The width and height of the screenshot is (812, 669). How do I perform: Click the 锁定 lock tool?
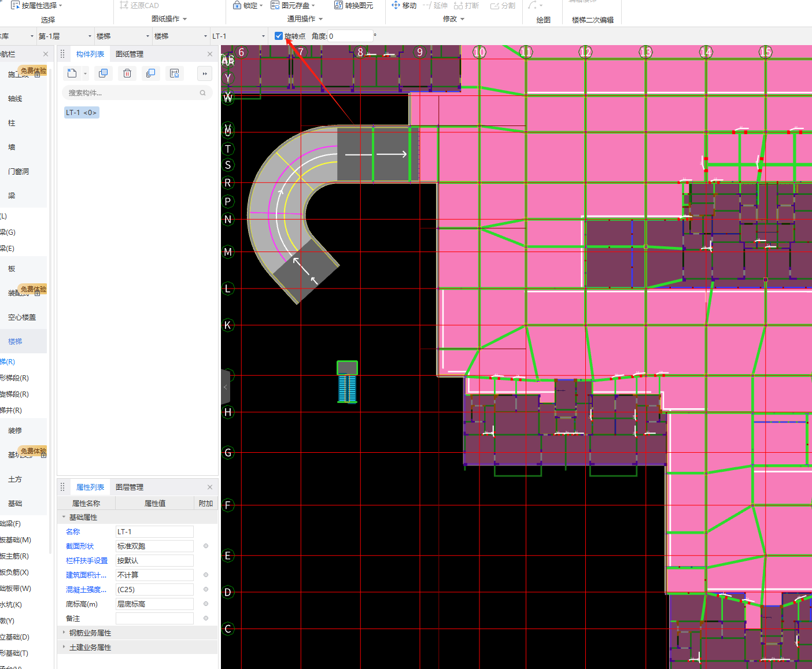pyautogui.click(x=248, y=5)
